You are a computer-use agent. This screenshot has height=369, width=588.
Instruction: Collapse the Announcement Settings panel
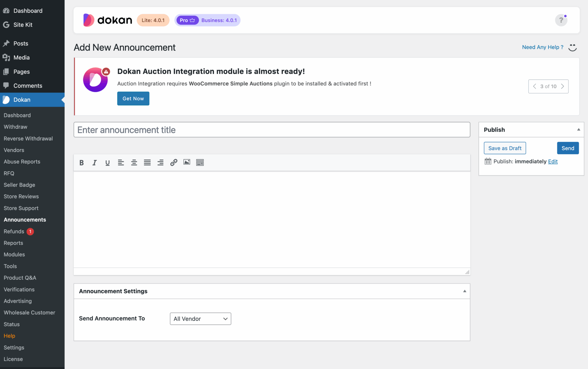click(465, 291)
